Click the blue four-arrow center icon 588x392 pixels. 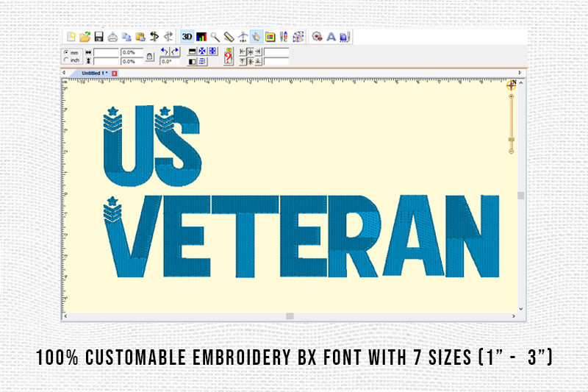(x=202, y=51)
